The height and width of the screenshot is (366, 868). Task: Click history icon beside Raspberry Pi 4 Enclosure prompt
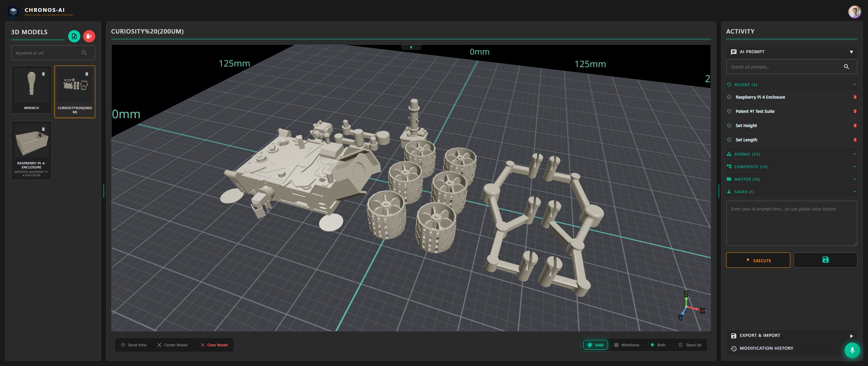coord(729,97)
